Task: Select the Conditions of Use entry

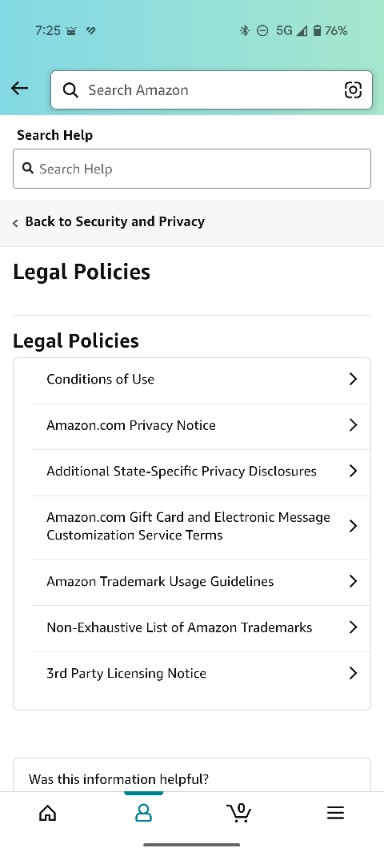Action: [x=200, y=379]
